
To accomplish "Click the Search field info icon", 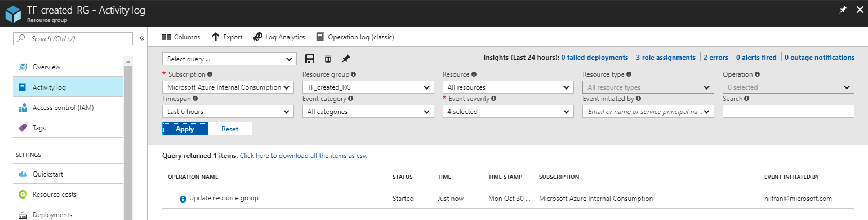I will pyautogui.click(x=746, y=99).
